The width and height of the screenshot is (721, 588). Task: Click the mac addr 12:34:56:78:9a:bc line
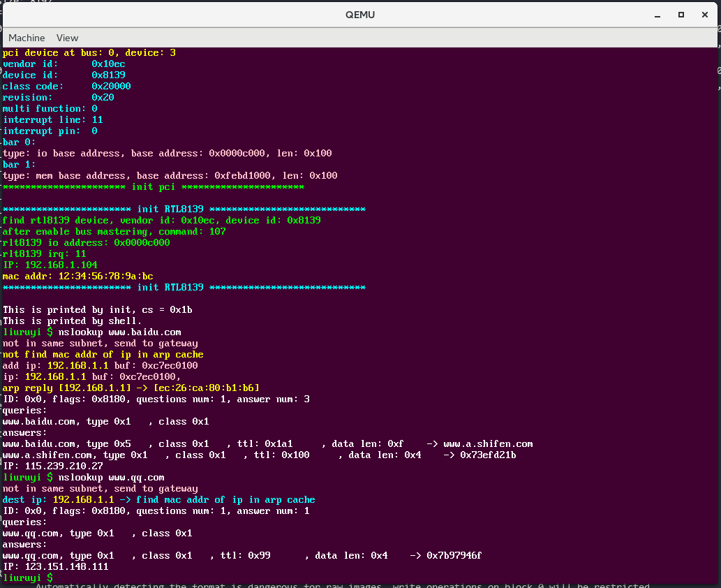pos(78,276)
